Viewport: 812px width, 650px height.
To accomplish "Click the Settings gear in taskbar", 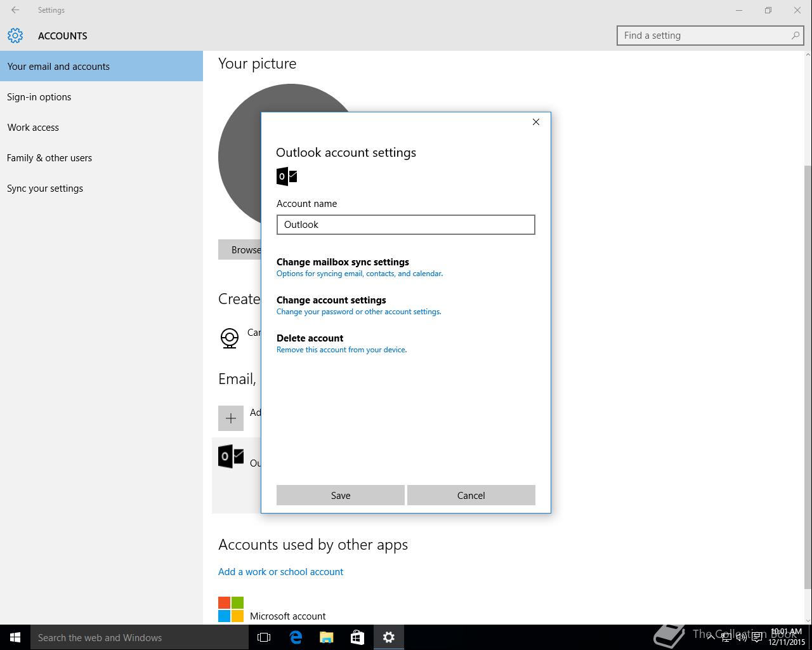I will (x=389, y=637).
